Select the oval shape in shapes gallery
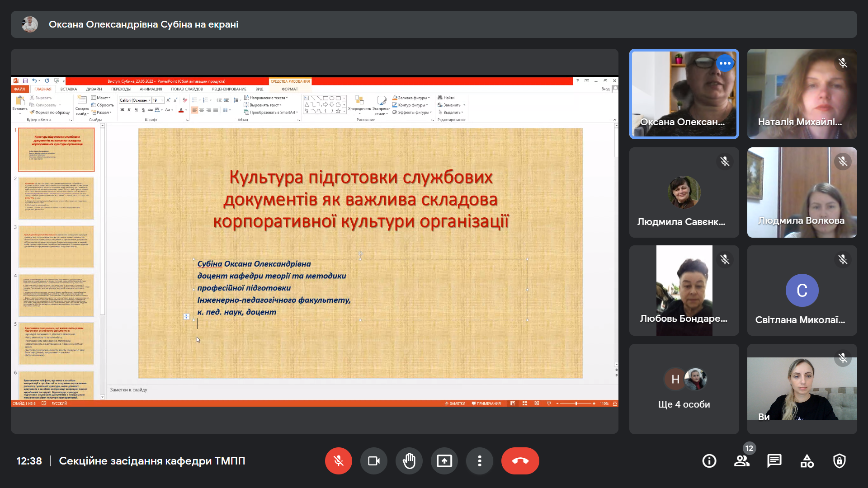The width and height of the screenshot is (868, 488). tap(332, 98)
